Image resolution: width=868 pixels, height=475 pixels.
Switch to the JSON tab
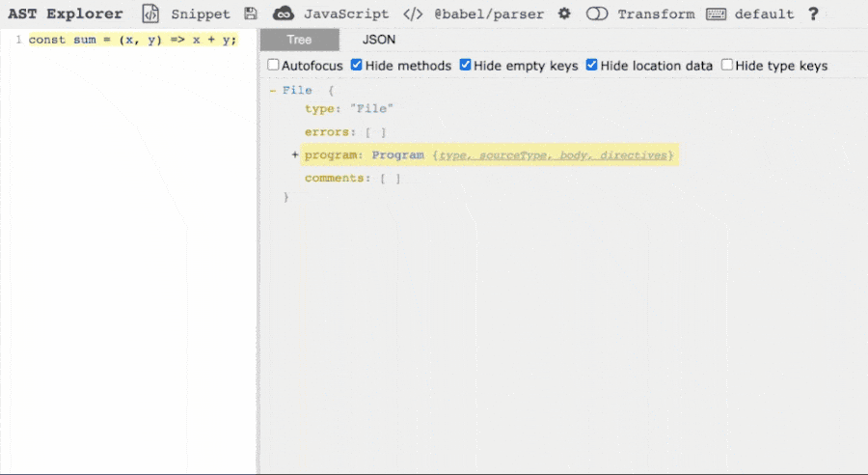click(x=379, y=40)
